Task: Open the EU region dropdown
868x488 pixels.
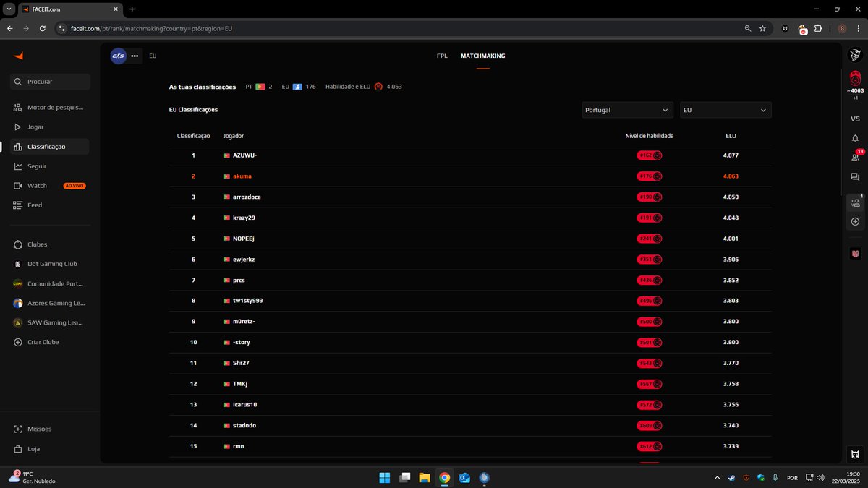Action: [x=726, y=110]
